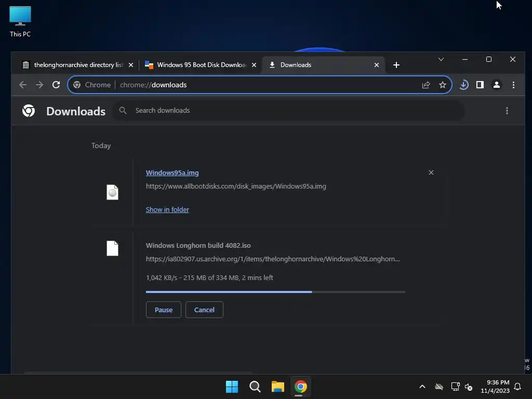Open This PC desktop icon
Screen dimensions: 532x399
coord(20,21)
